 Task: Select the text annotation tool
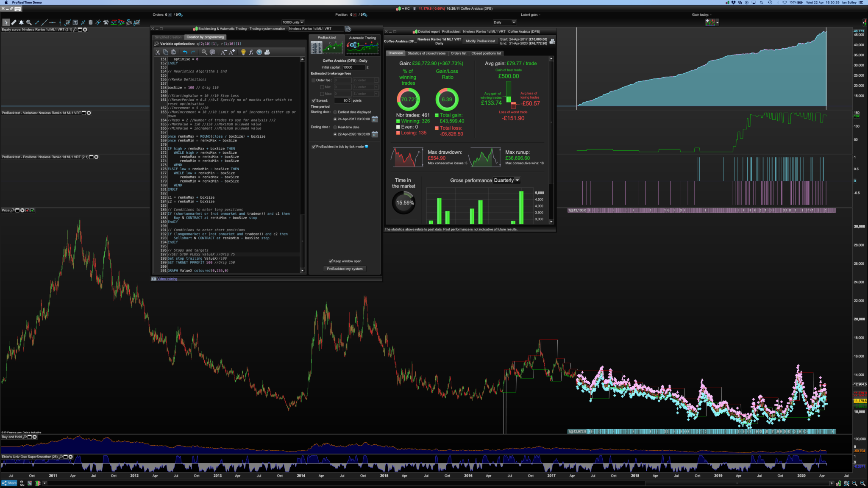tap(75, 22)
